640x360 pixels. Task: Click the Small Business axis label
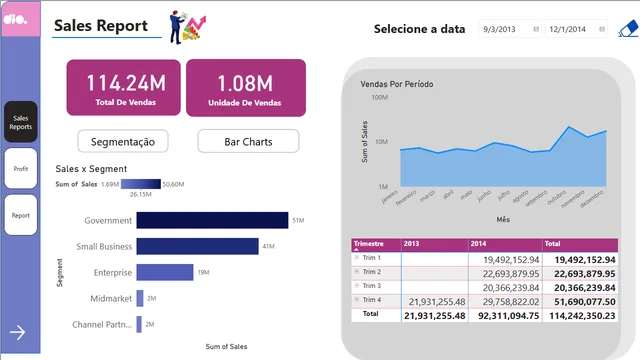[x=104, y=247]
